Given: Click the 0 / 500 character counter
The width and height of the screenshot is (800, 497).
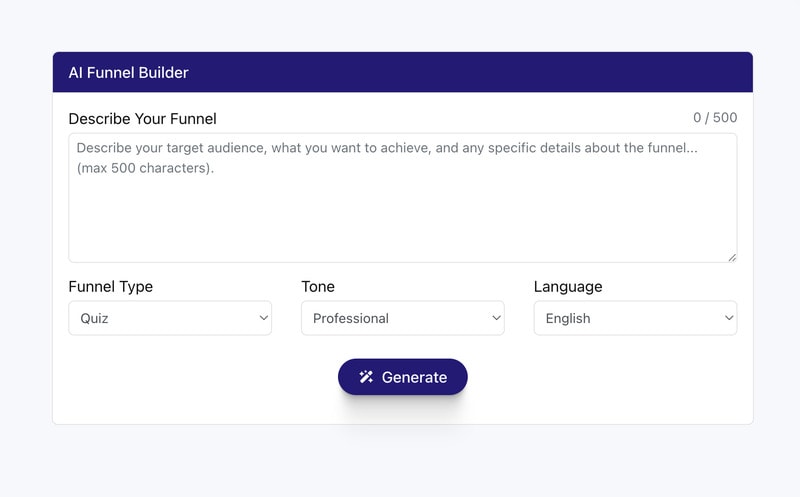Looking at the screenshot, I should click(x=715, y=118).
